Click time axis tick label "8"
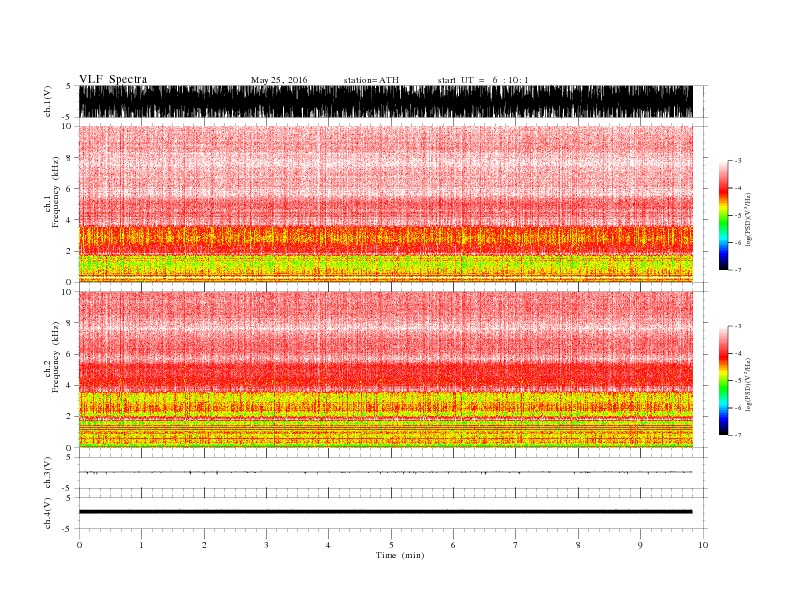This screenshot has width=792, height=612. (x=578, y=545)
